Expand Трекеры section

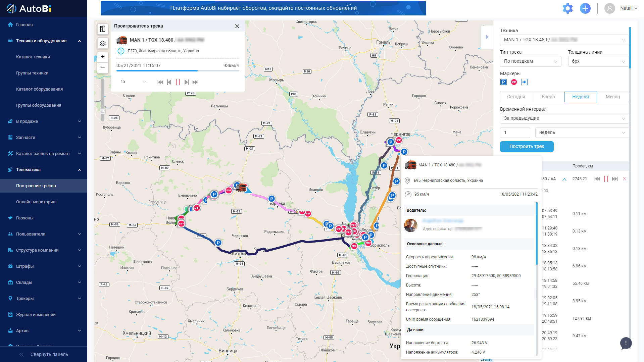pyautogui.click(x=44, y=299)
